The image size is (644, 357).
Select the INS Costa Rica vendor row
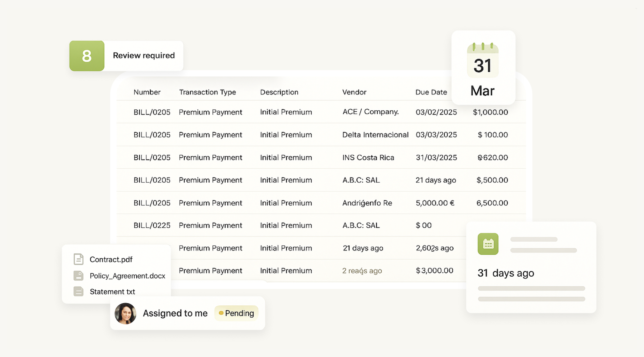(x=368, y=158)
